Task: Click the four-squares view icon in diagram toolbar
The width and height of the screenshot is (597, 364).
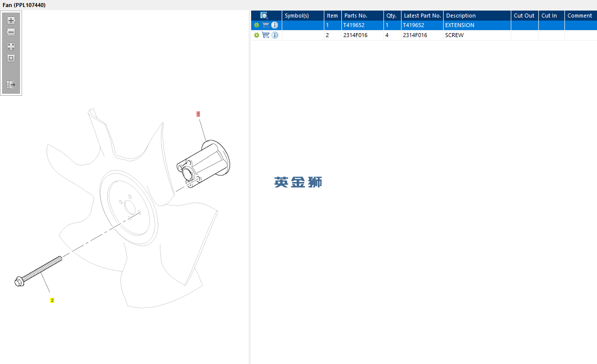Action: pos(11,47)
